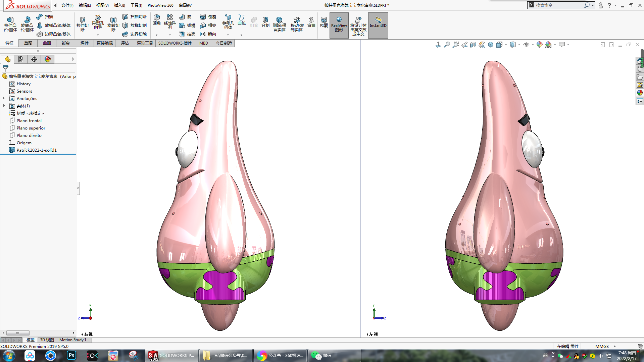Image resolution: width=644 pixels, height=362 pixels.
Task: Switch to the FeatureManager design tree tab
Action: pyautogui.click(x=7, y=59)
